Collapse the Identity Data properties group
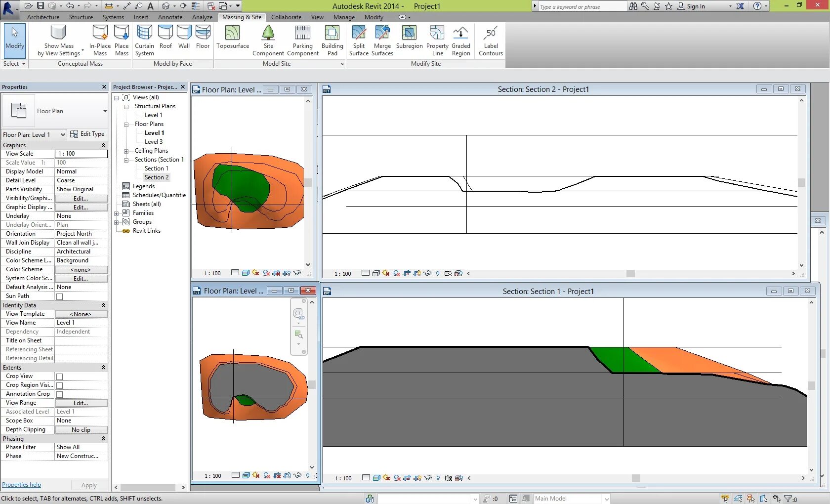The image size is (830, 504). coord(103,305)
